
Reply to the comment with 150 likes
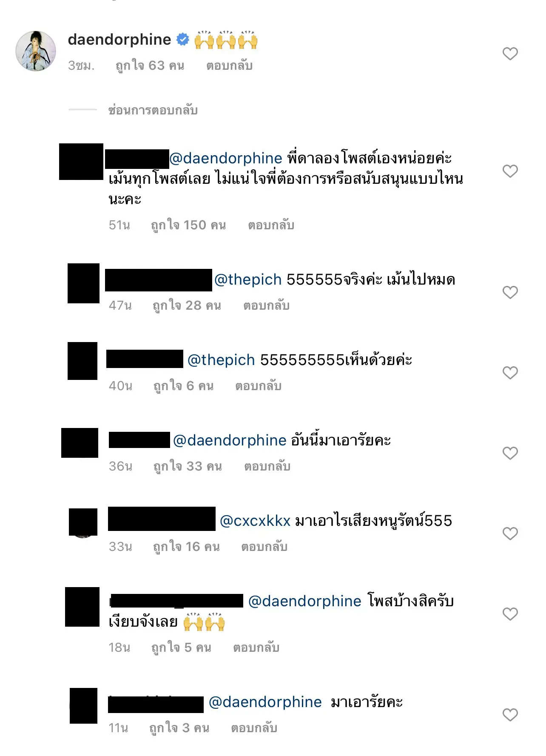(271, 225)
